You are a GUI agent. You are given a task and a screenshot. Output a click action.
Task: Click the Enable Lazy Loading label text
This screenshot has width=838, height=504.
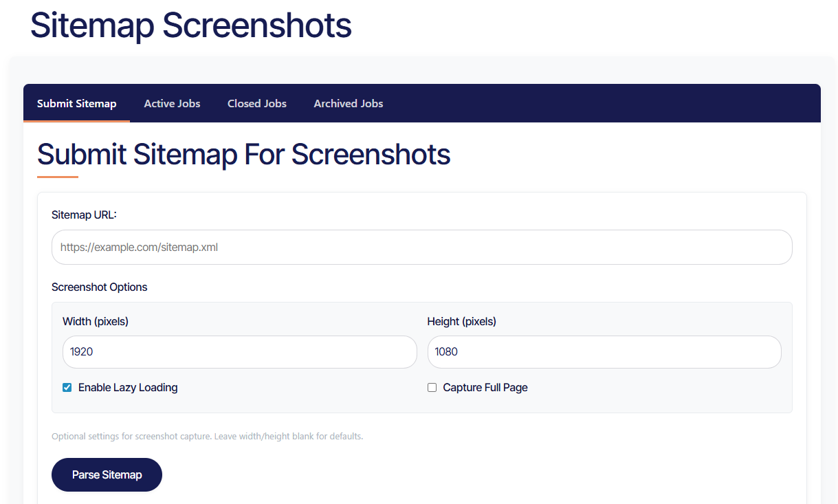tap(128, 388)
